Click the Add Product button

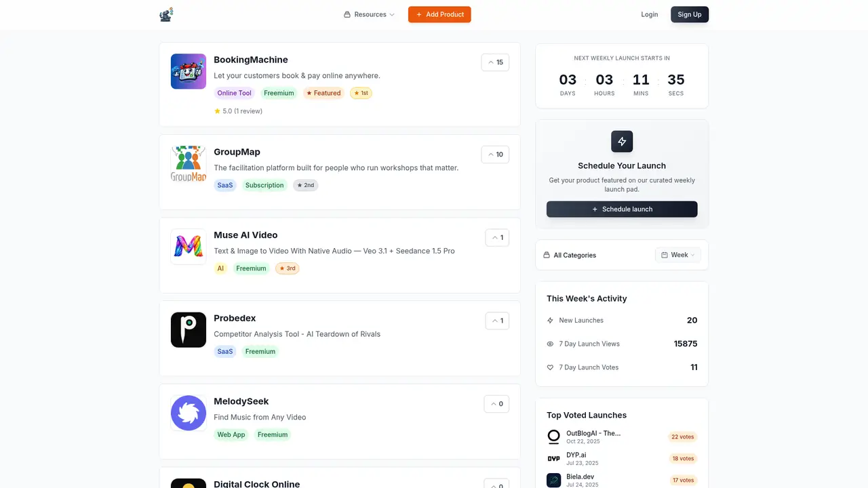pos(439,14)
